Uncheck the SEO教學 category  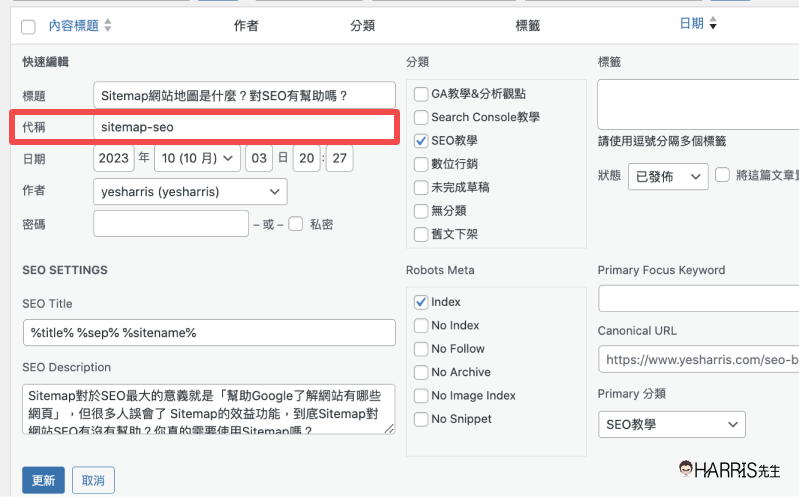coord(421,141)
